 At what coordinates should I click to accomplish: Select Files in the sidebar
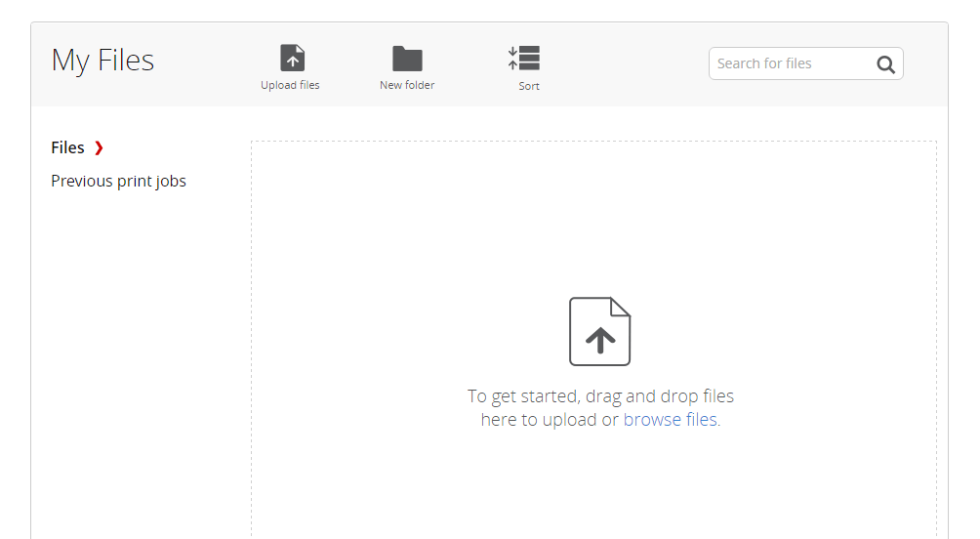(67, 147)
